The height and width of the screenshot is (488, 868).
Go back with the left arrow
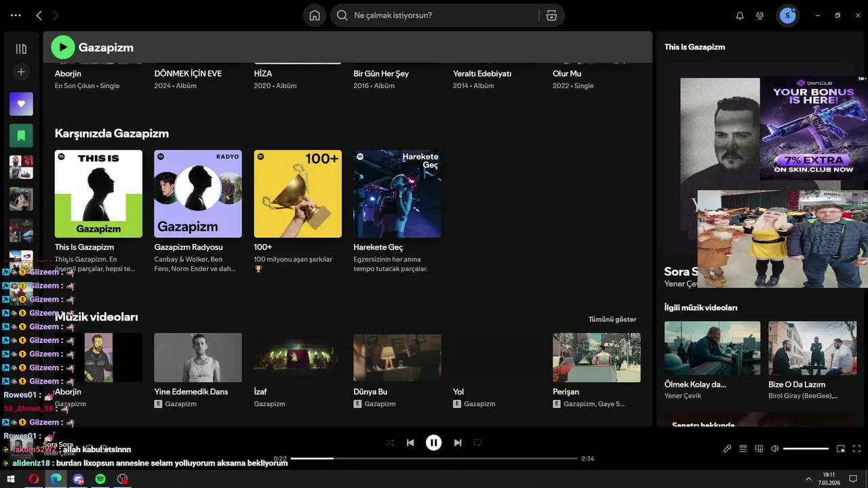[x=39, y=15]
